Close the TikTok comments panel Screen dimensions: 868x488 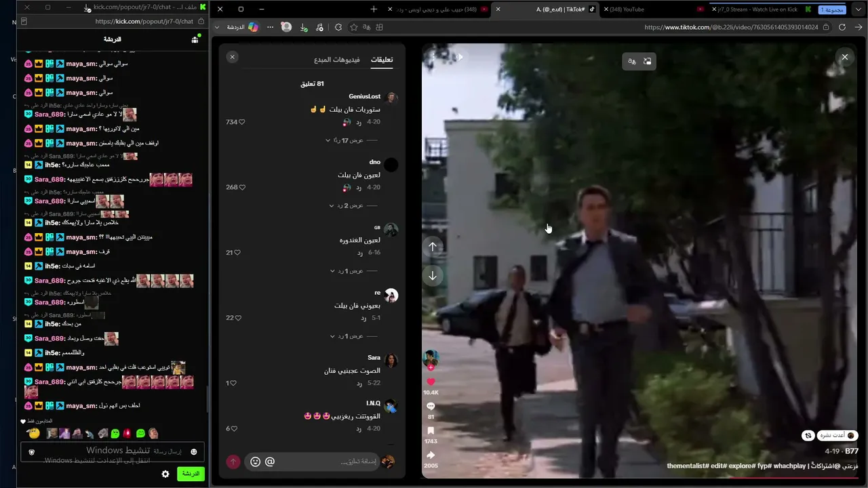[x=233, y=57]
